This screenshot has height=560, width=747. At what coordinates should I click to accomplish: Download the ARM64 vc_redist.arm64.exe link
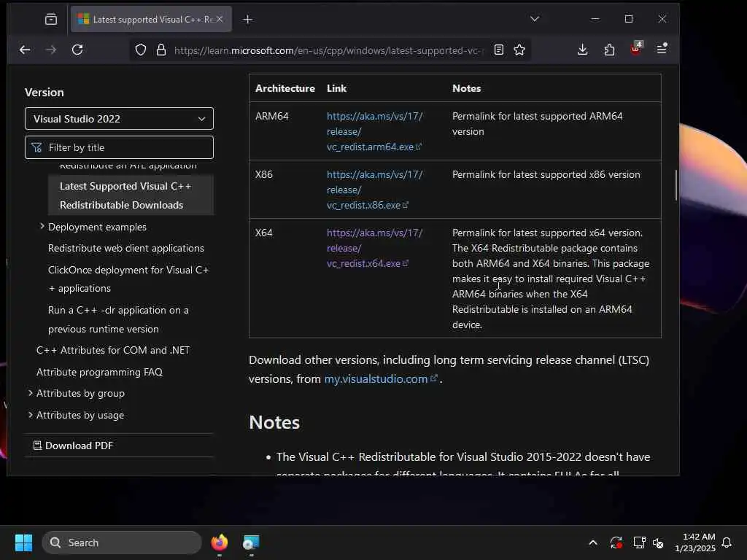click(x=374, y=131)
